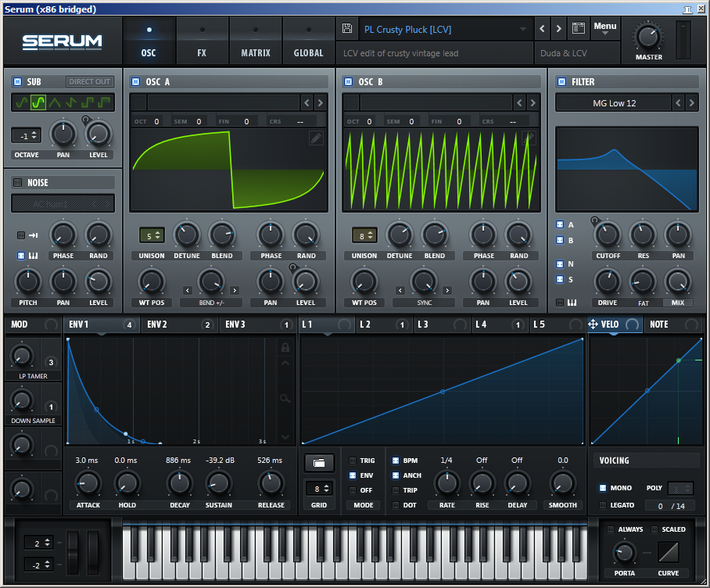710x588 pixels.
Task: Click the envelope lock icon
Action: [x=285, y=347]
